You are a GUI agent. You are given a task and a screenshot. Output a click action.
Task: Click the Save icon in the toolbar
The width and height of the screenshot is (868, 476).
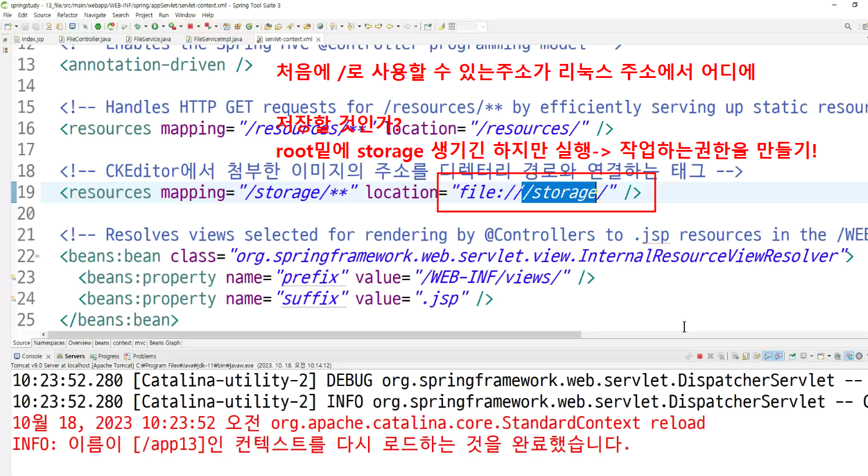coord(25,26)
